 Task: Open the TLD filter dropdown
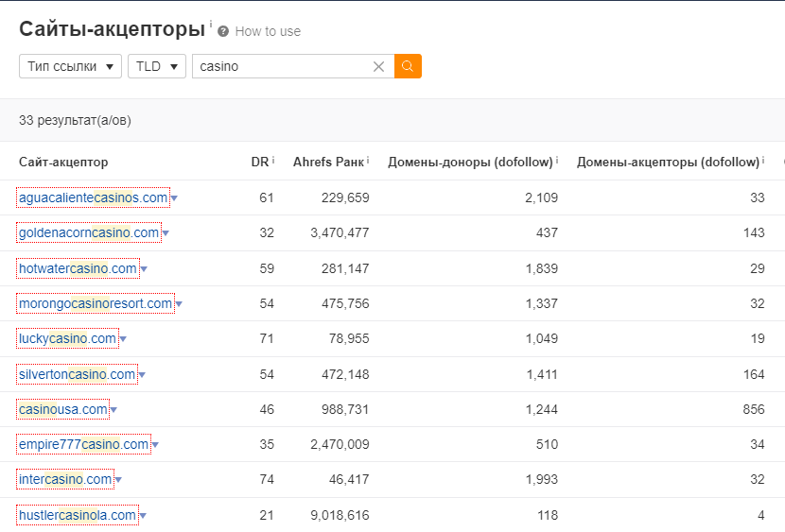click(x=157, y=66)
